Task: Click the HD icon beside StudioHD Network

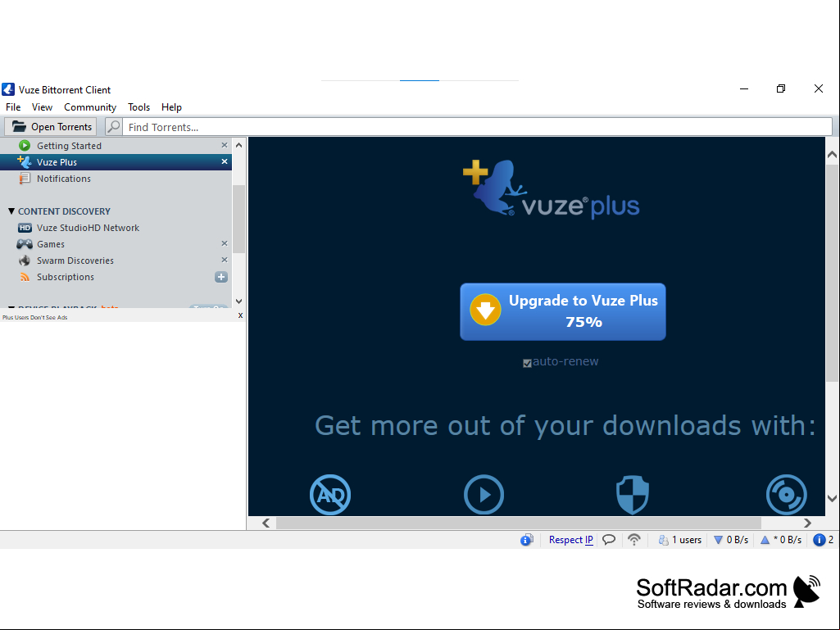Action: click(25, 228)
